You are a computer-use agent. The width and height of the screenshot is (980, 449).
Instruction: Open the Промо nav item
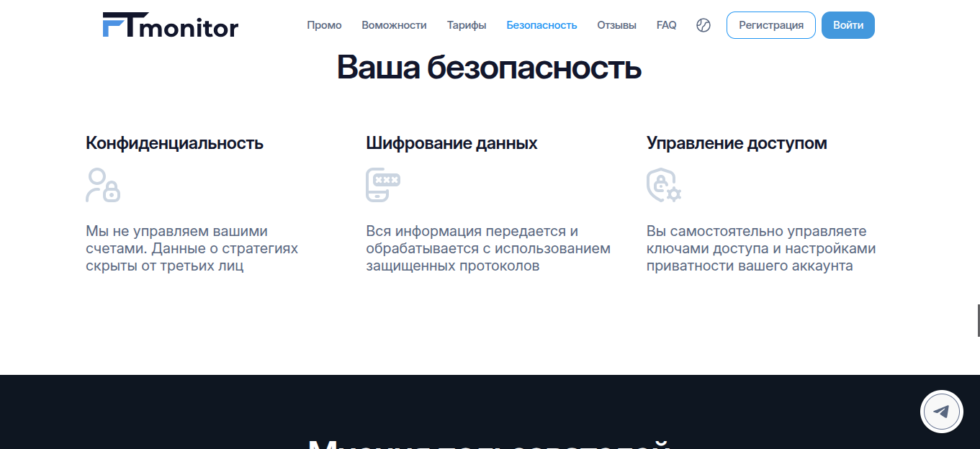click(324, 25)
